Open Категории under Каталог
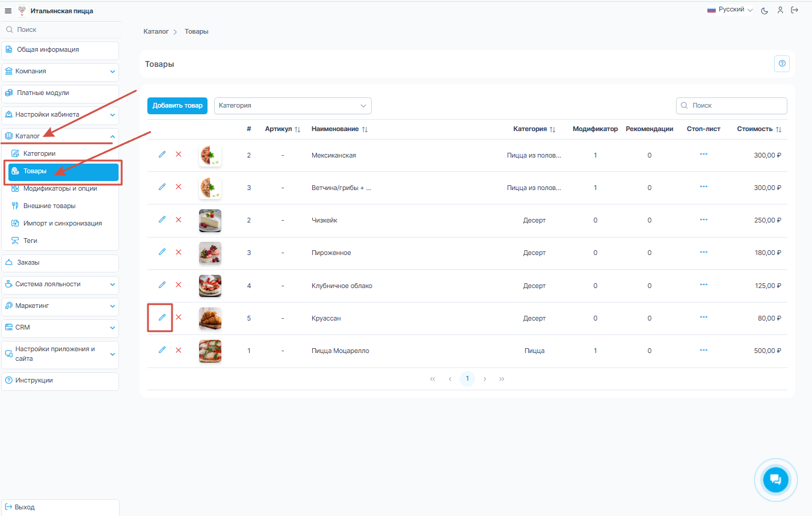The width and height of the screenshot is (812, 516). (x=63, y=153)
